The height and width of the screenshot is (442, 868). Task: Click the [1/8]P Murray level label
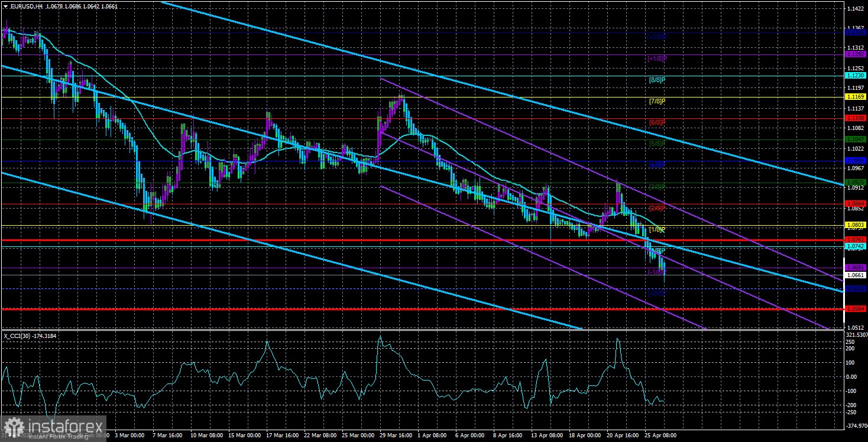pos(658,229)
